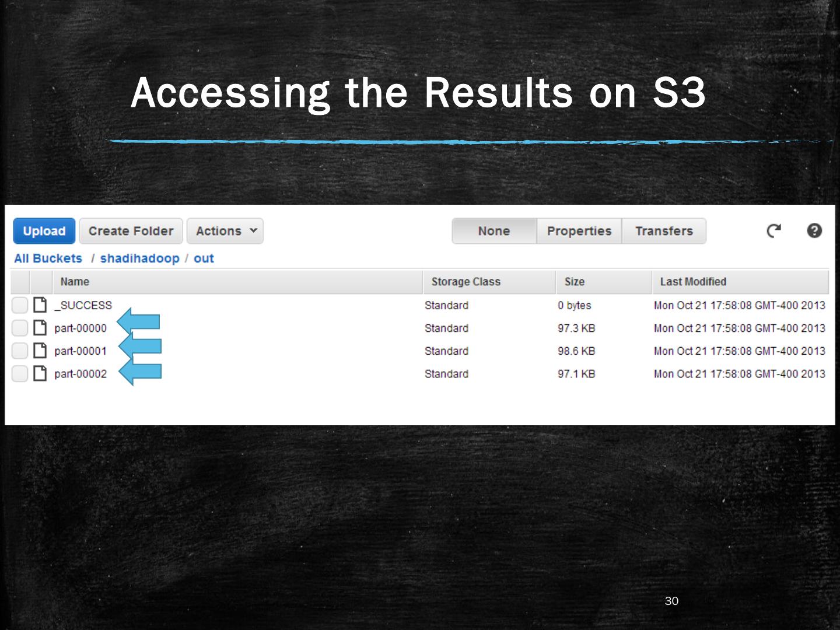Click the Upload button

[x=44, y=231]
